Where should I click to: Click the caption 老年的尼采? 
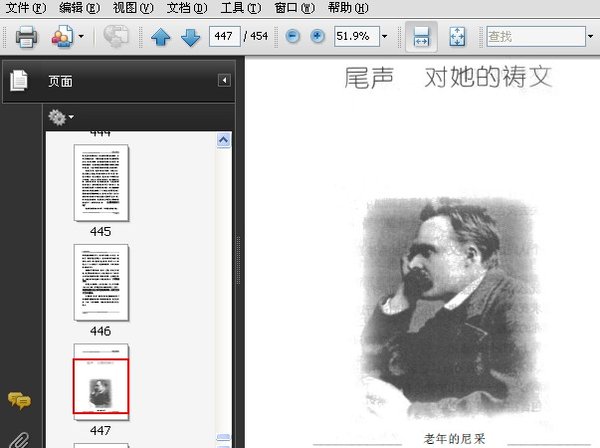[454, 438]
